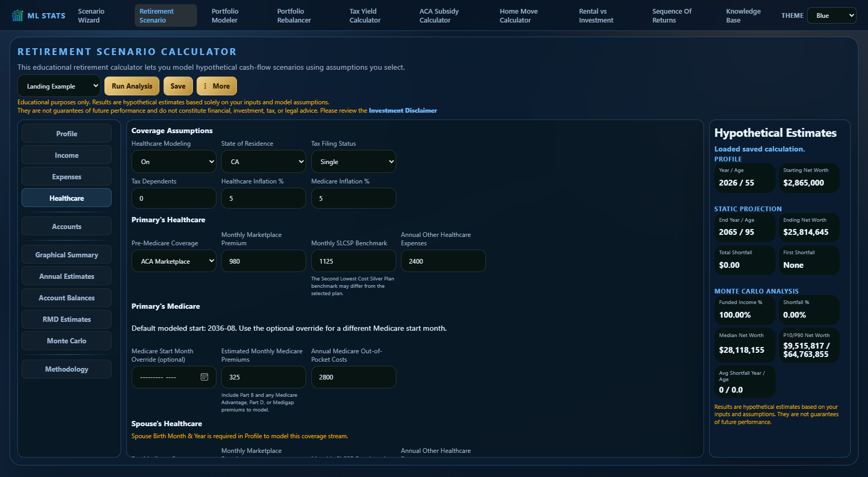Open the More options menu button

click(216, 86)
